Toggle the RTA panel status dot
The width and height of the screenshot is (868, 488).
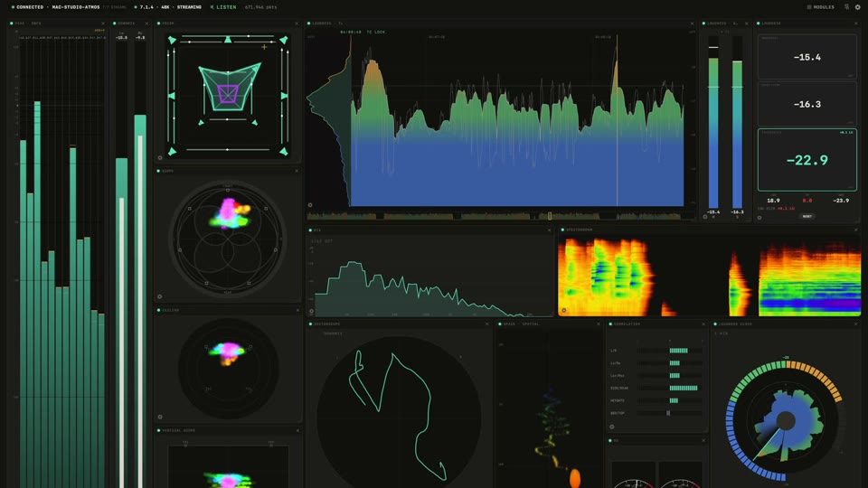(310, 230)
